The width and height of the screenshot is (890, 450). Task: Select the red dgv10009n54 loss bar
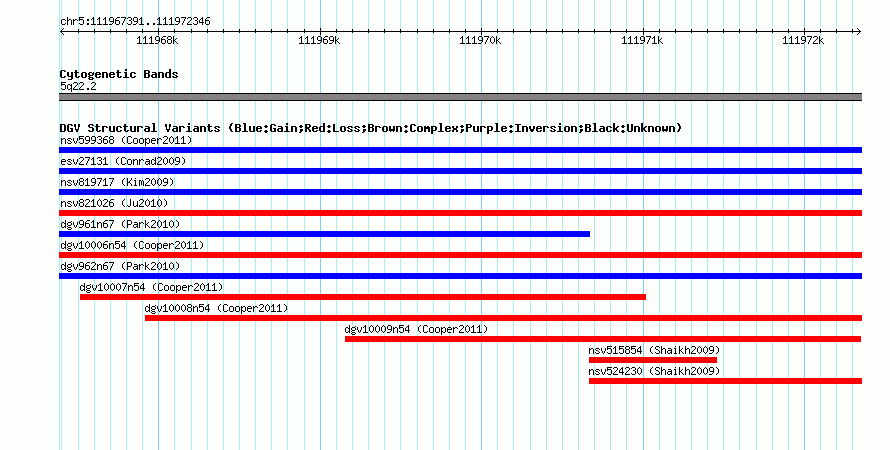[x=603, y=339]
